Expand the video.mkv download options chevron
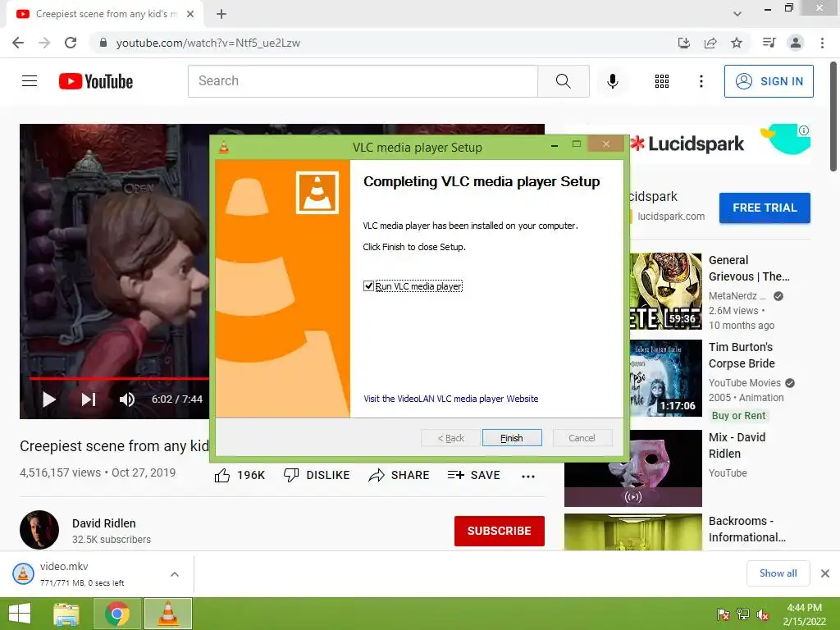 175,574
